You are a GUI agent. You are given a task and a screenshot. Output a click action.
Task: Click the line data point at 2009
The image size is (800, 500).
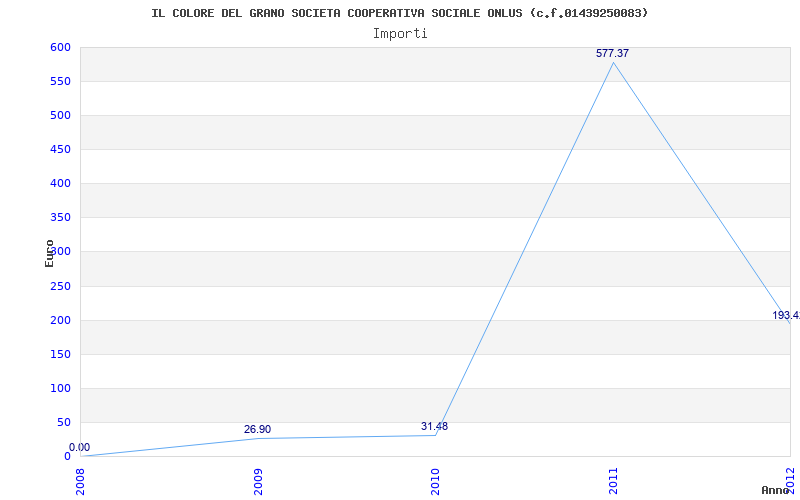click(258, 438)
